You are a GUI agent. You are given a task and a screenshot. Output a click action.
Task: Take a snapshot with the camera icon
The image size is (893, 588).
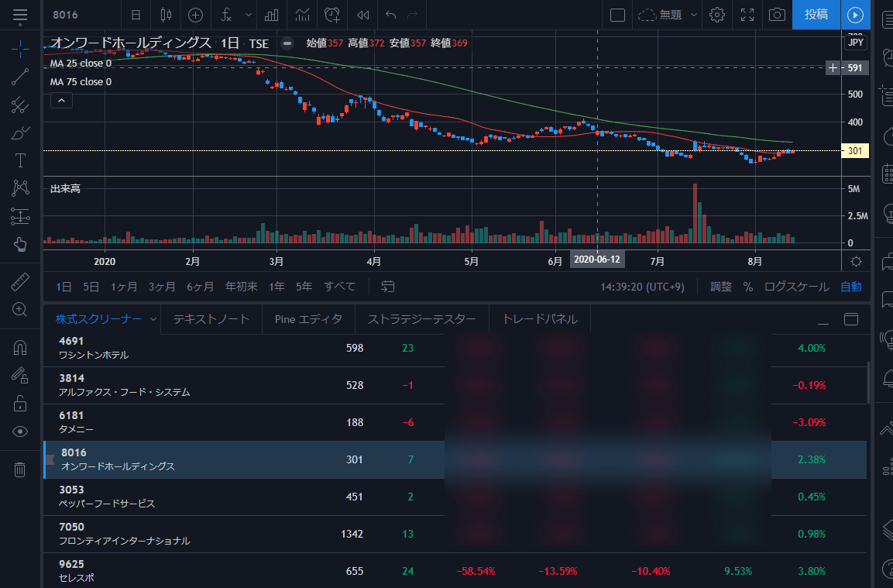(x=777, y=15)
